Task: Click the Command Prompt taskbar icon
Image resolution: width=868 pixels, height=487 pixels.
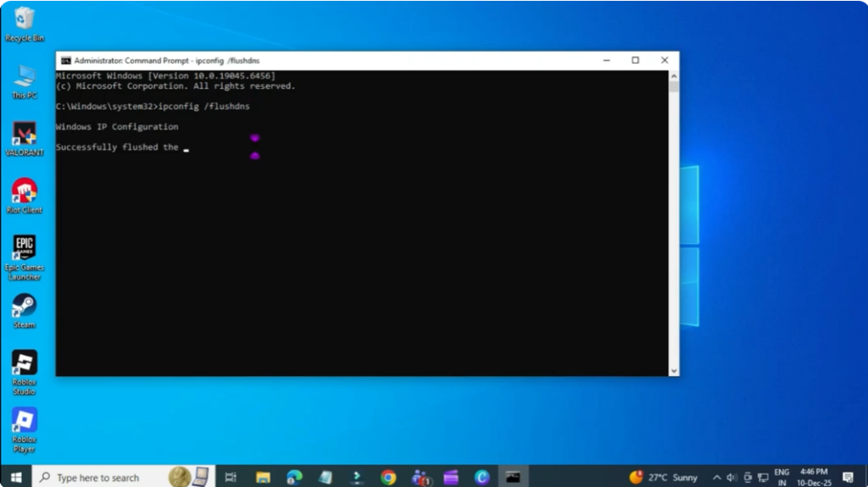Action: 513,477
